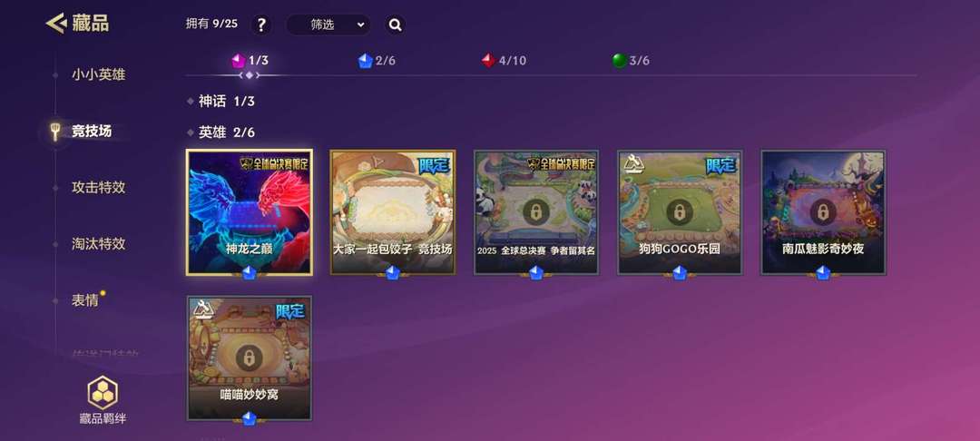Open the 筛选 filter dropdown
This screenshot has height=441, width=980.
(328, 25)
